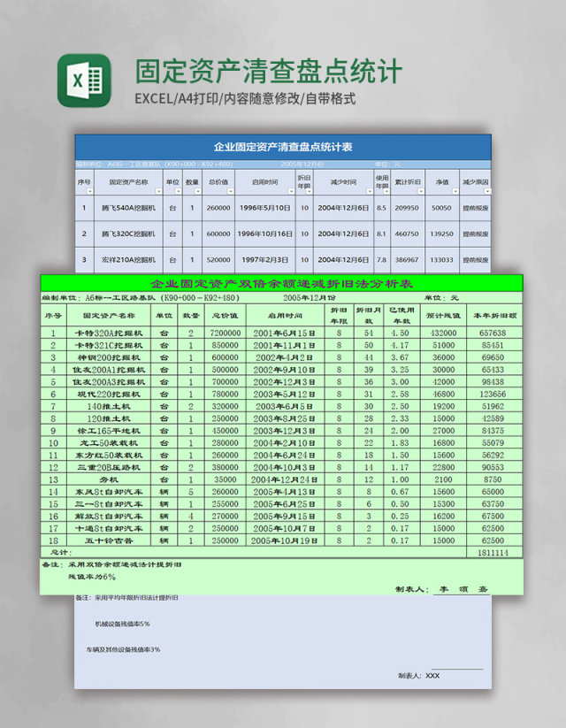Viewport: 566px width, 728px height.
Task: Open the 固定资产名称 column filter dropdown
Action: point(159,191)
